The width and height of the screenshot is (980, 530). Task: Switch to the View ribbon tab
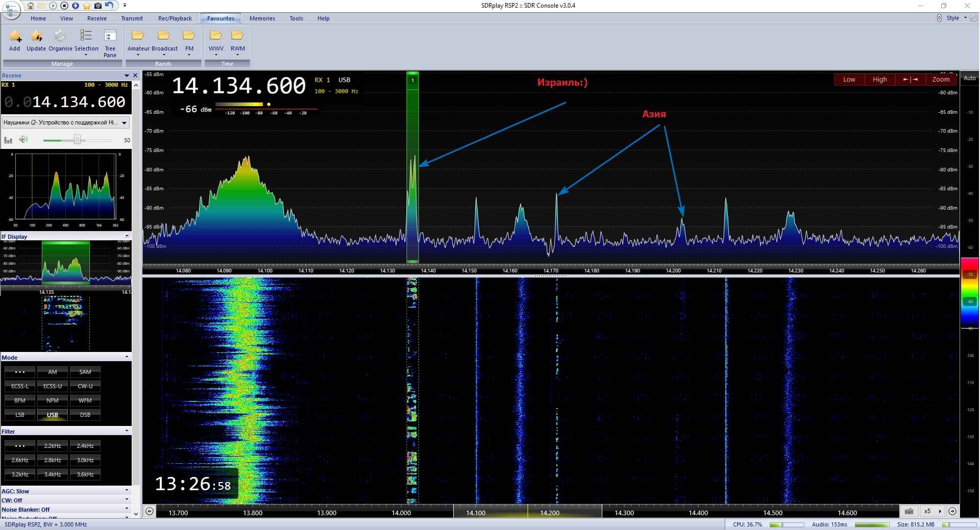pyautogui.click(x=67, y=18)
